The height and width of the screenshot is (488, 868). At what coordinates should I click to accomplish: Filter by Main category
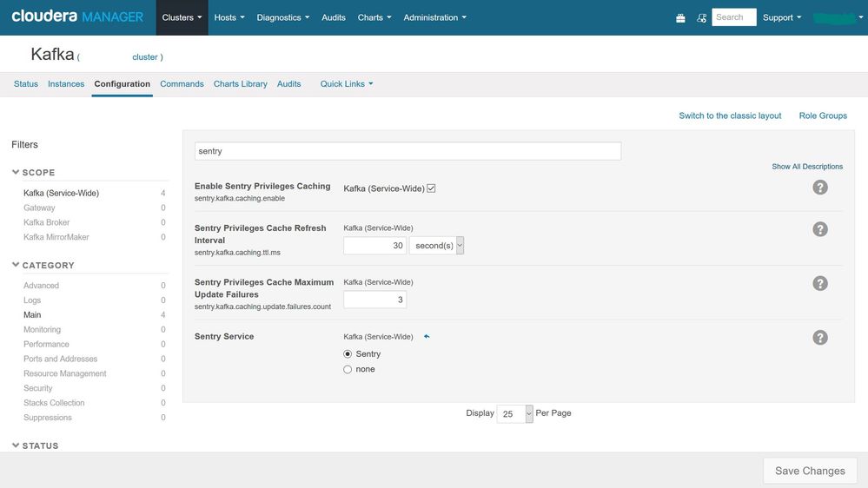pyautogui.click(x=32, y=315)
